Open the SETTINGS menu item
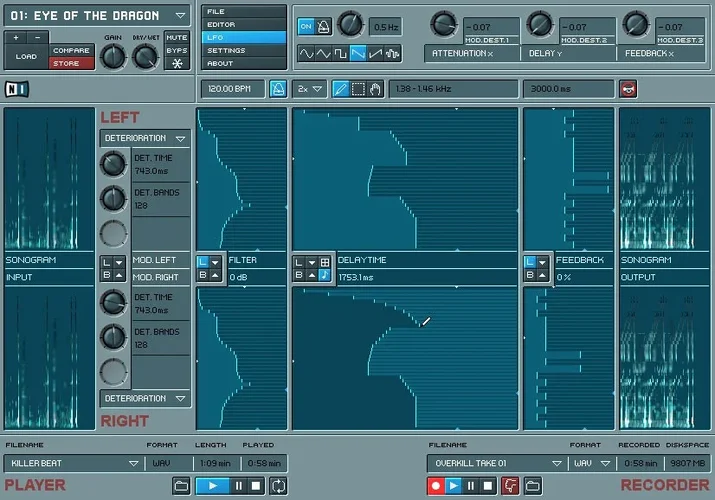The image size is (715, 500). [x=244, y=50]
